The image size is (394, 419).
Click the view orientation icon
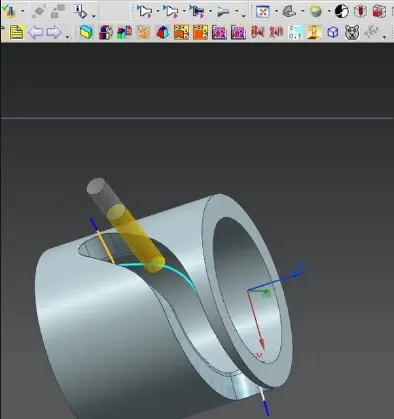(289, 11)
